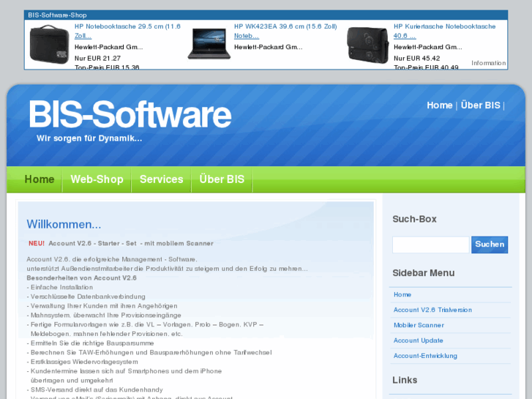Open the HP WK423EA 39.6 cm notebook link
This screenshot has height=399, width=532.
[285, 31]
